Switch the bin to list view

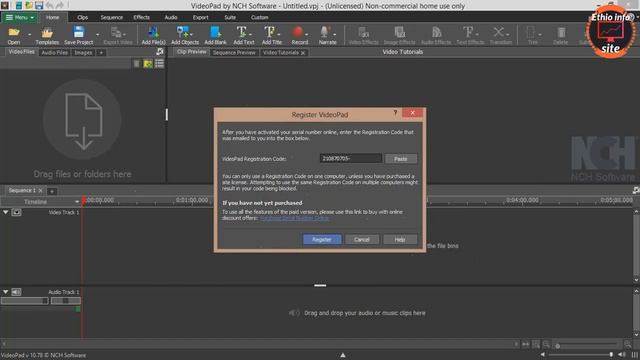159,64
